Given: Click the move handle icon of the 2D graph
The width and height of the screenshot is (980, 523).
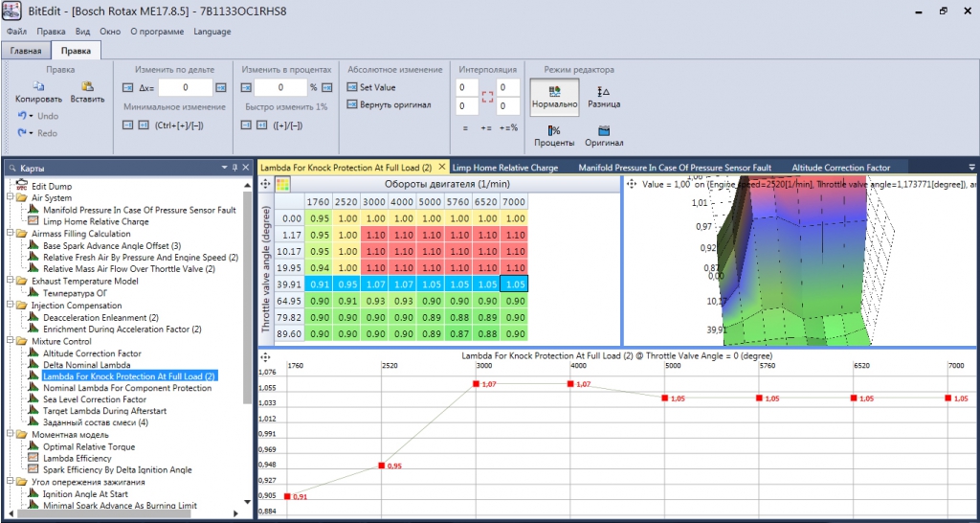Looking at the screenshot, I should point(265,356).
